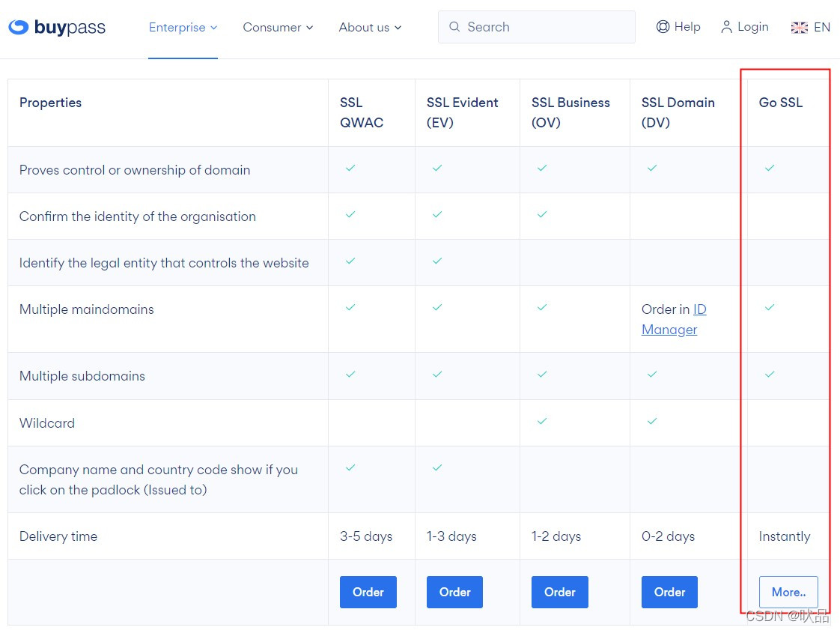Click SSL Business checkmark in identity of organisation row
The width and height of the screenshot is (840, 630).
[x=542, y=214]
